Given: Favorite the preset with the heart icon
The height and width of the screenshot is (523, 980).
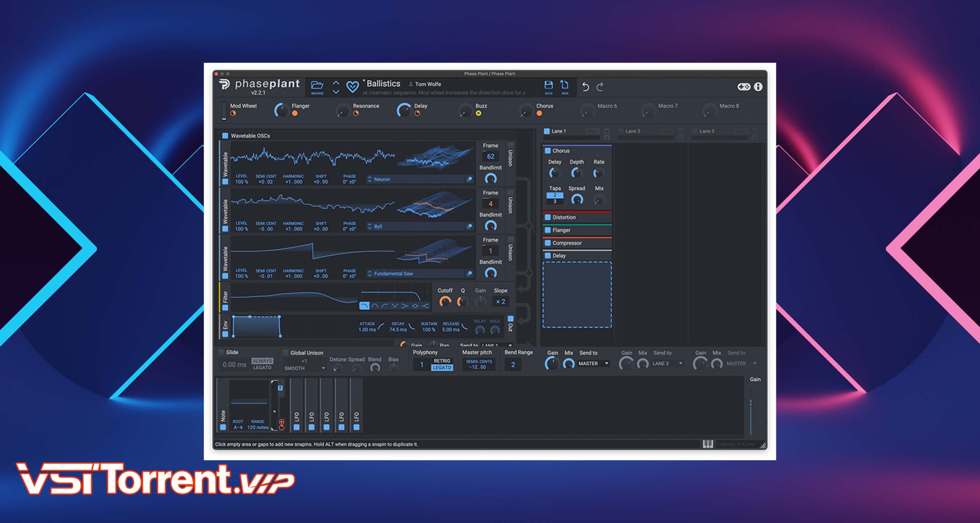Looking at the screenshot, I should (352, 87).
